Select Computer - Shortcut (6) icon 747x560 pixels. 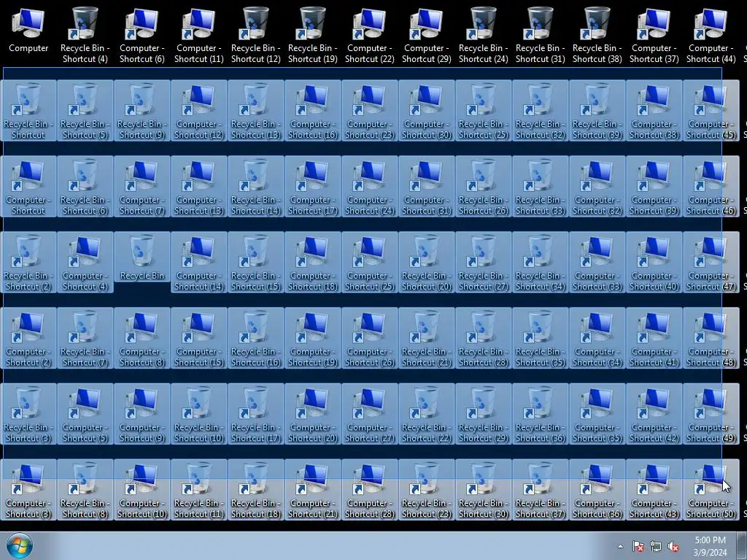tap(142, 34)
